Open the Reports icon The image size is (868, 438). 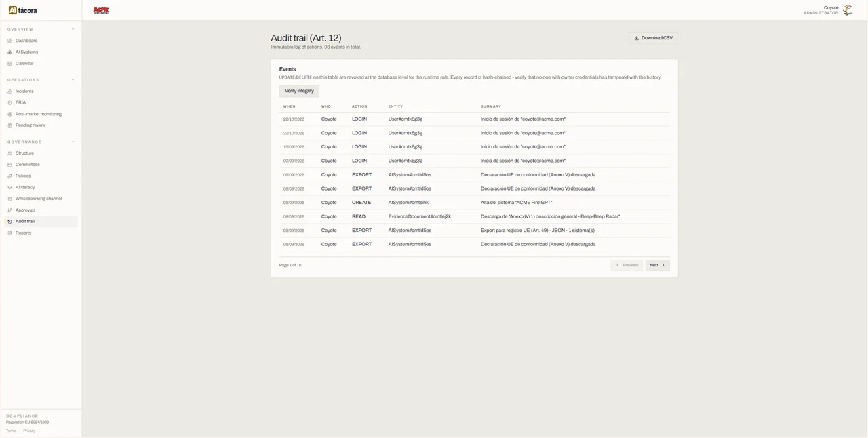coord(10,233)
